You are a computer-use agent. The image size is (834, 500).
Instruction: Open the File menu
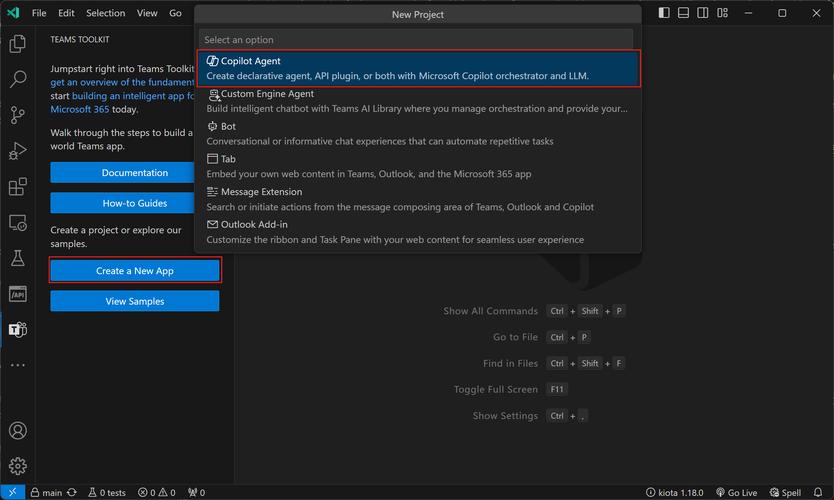coord(39,13)
